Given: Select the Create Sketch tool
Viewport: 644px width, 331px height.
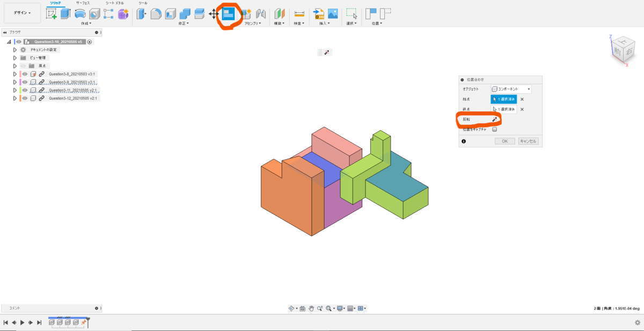Looking at the screenshot, I should [52, 14].
